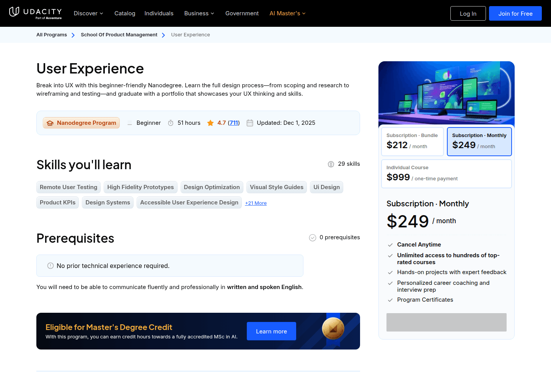The image size is (551, 392).
Task: Open the AI Master's dropdown
Action: point(287,13)
